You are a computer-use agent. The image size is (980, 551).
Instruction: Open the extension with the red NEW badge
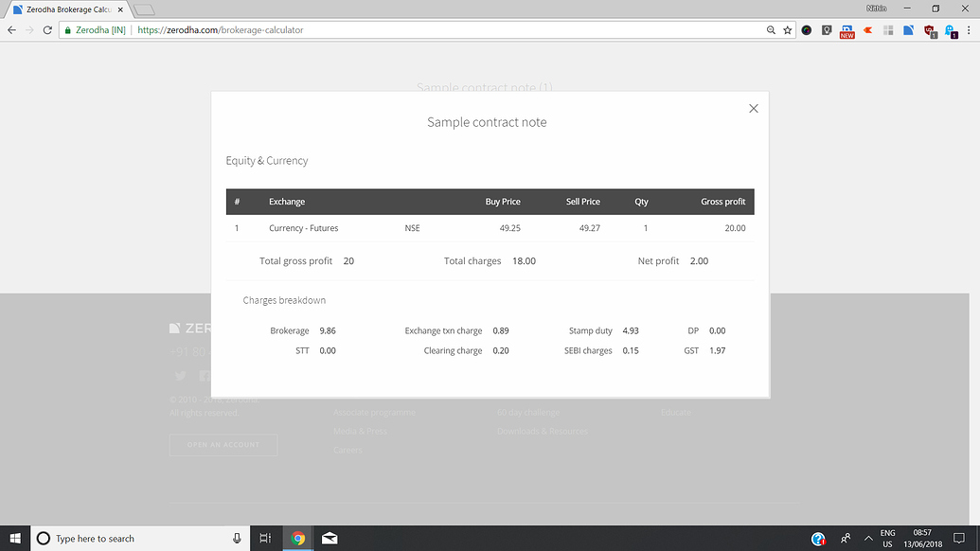tap(847, 29)
